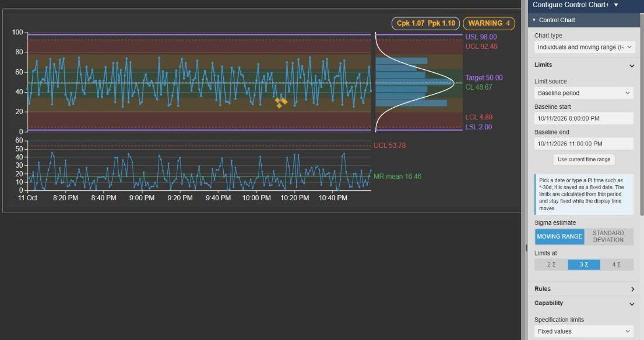This screenshot has height=340, width=644.
Task: Click the CL 48.67 label
Action: (478, 87)
